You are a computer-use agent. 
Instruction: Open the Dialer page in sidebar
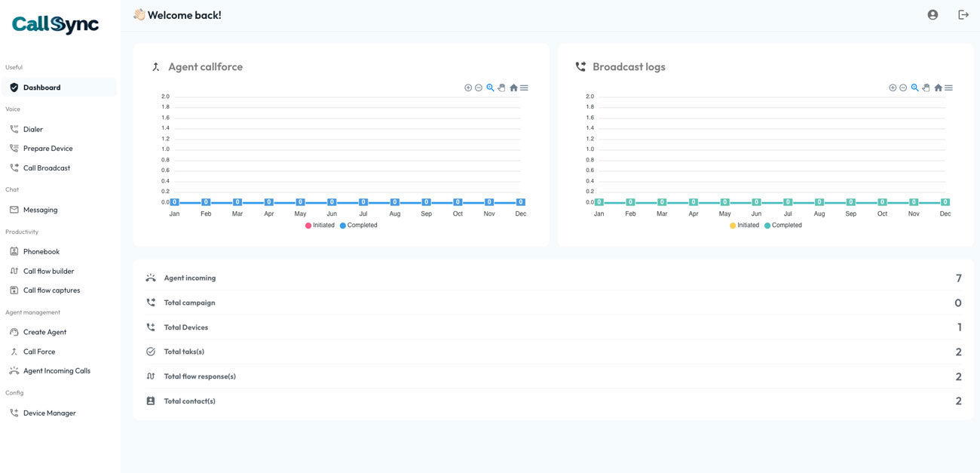33,130
